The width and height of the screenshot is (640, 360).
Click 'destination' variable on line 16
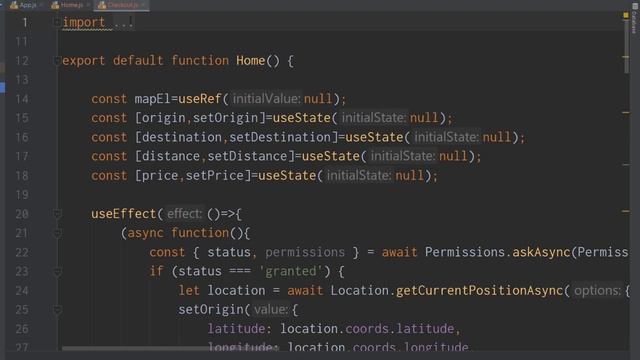tap(182, 137)
